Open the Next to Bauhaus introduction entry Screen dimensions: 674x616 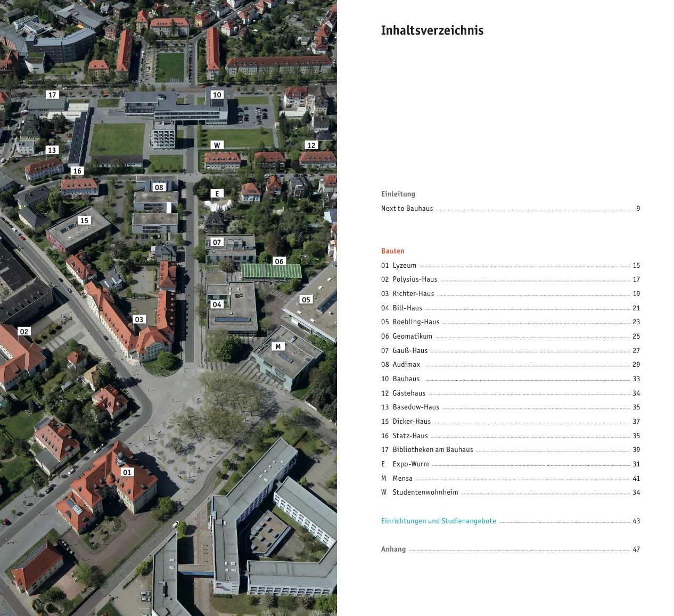pyautogui.click(x=406, y=209)
